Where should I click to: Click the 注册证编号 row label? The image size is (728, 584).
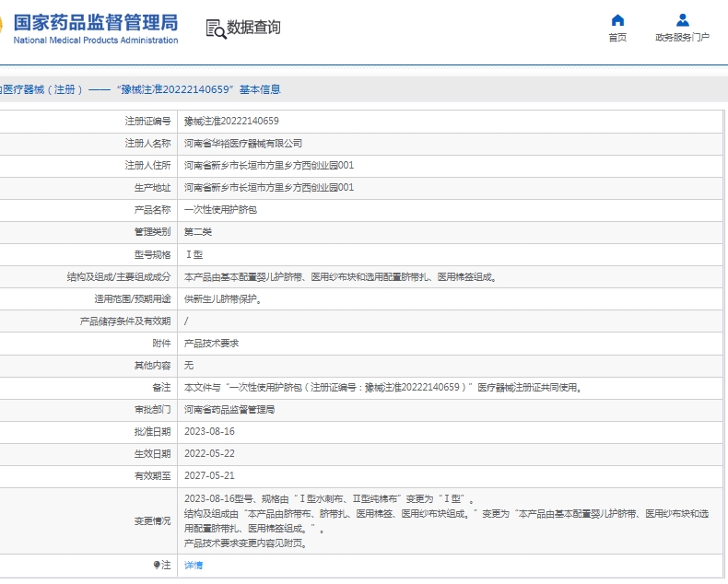coord(147,122)
